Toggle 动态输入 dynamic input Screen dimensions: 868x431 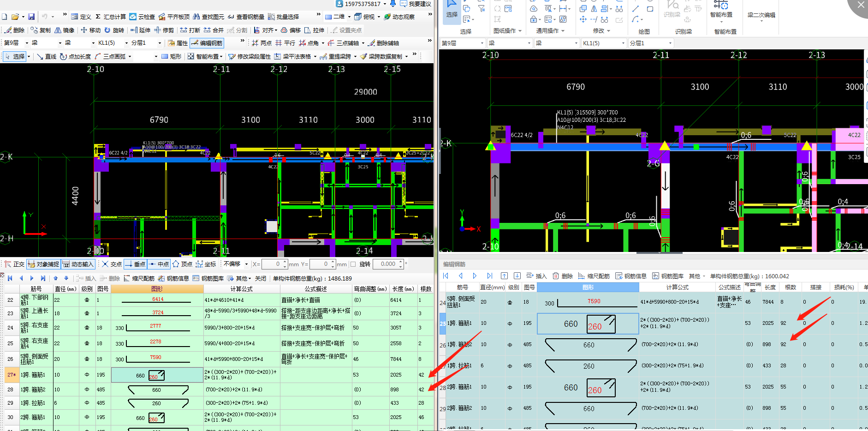point(78,264)
